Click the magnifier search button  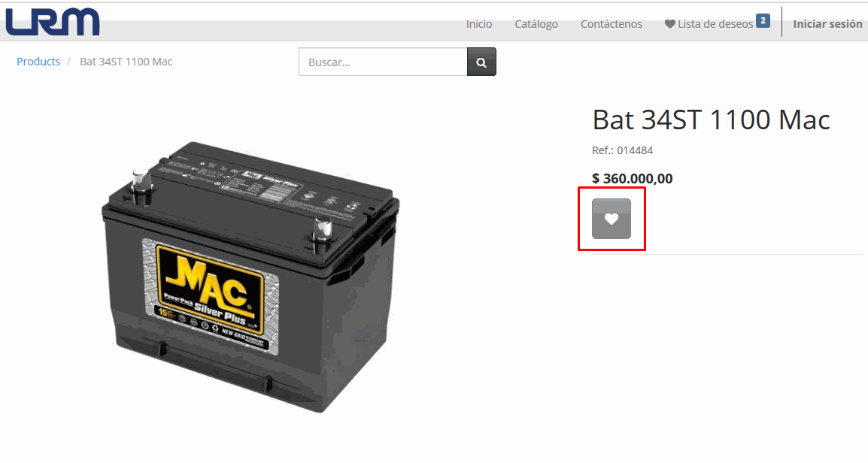click(x=481, y=62)
